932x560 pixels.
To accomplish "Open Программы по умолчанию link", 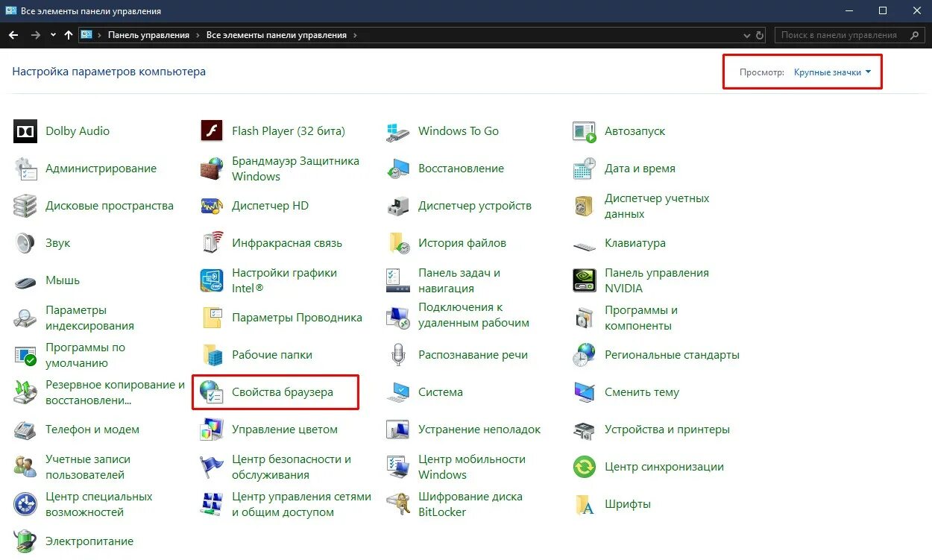I will [x=85, y=355].
